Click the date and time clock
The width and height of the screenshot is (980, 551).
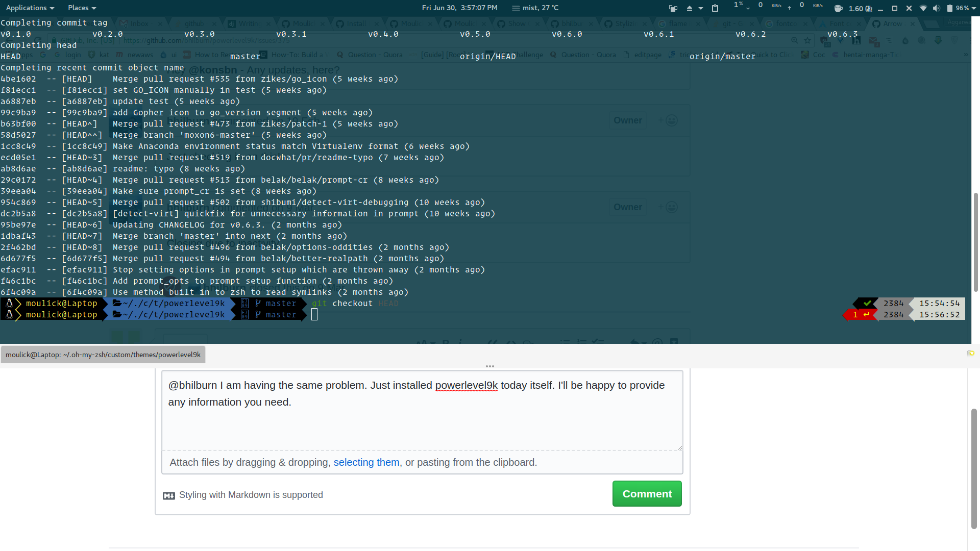click(459, 8)
